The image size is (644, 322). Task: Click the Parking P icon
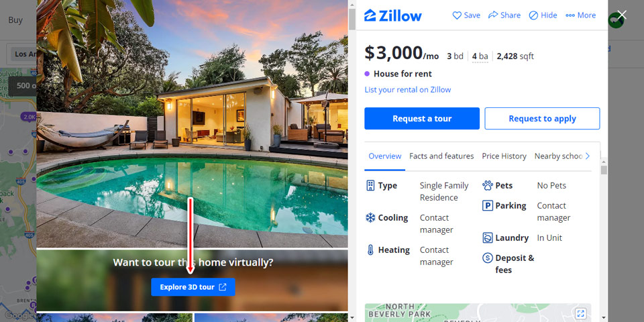point(488,206)
